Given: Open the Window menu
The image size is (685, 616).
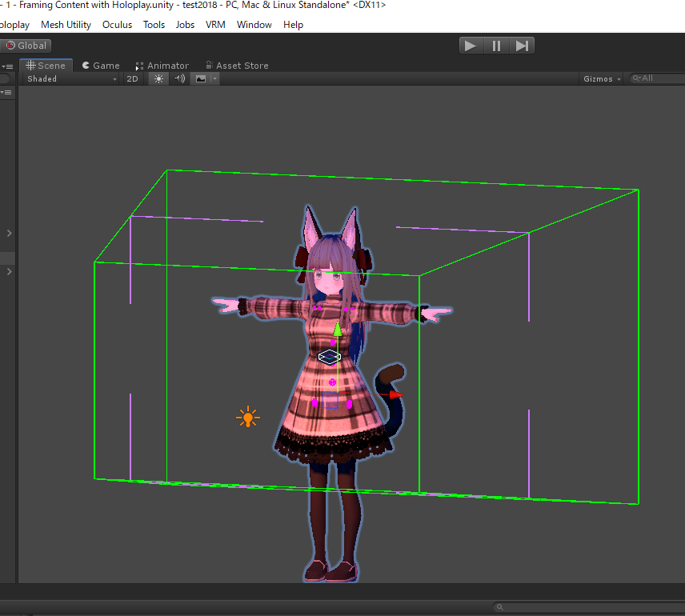Looking at the screenshot, I should tap(254, 25).
